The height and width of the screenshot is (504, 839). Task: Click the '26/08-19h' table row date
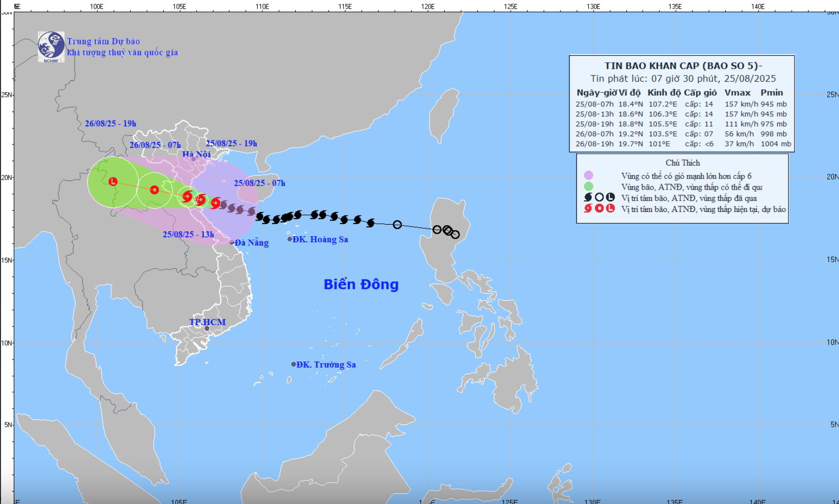[x=595, y=144]
